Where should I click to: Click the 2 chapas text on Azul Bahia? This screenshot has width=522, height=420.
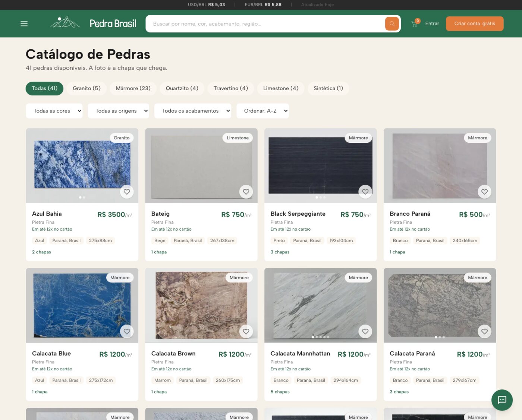tap(41, 252)
